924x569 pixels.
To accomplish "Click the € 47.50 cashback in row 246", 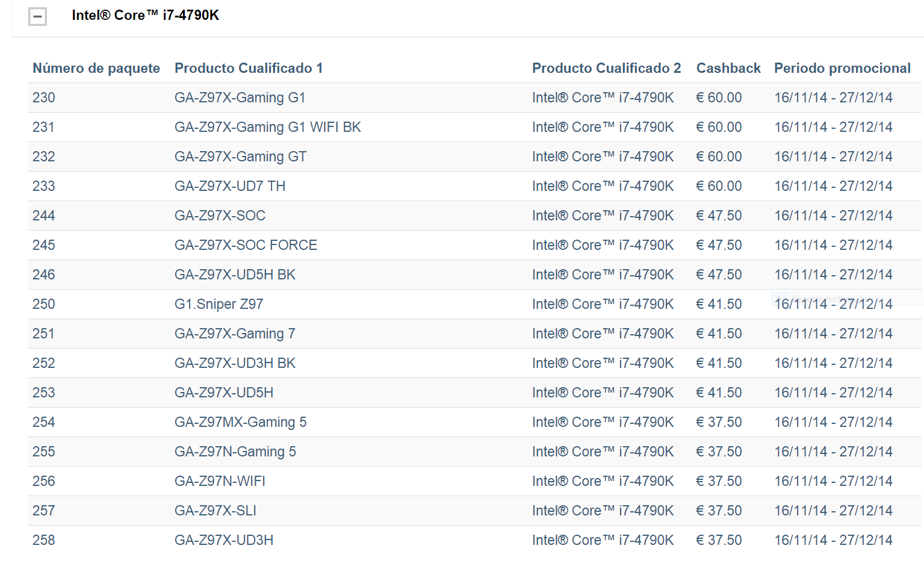I will (x=719, y=275).
